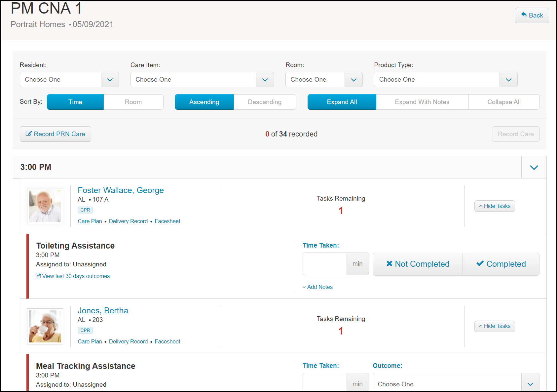The width and height of the screenshot is (557, 392).
Task: Click CPR badge for Jones, Bertha
Action: pos(85,330)
